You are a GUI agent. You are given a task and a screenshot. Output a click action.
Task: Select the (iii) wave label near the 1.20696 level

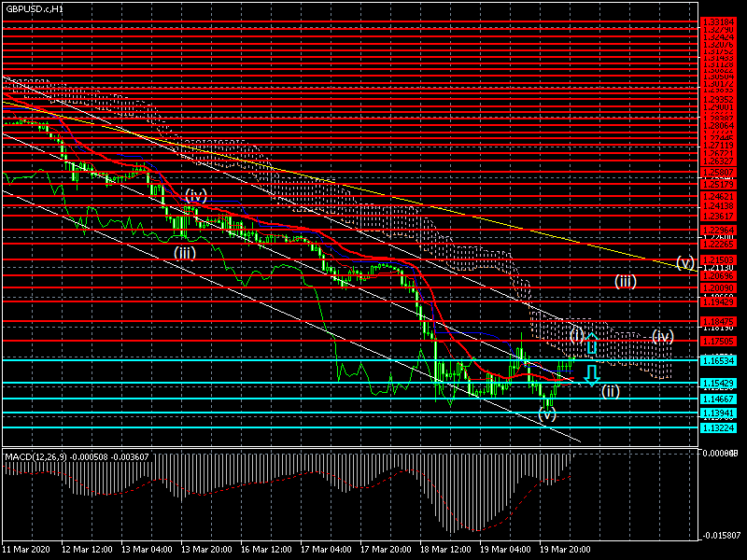point(625,282)
